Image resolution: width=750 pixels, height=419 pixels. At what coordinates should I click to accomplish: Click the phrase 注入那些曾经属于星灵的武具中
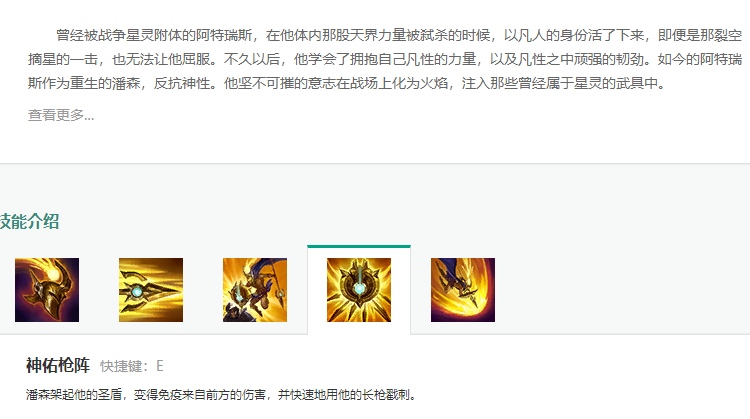point(560,83)
